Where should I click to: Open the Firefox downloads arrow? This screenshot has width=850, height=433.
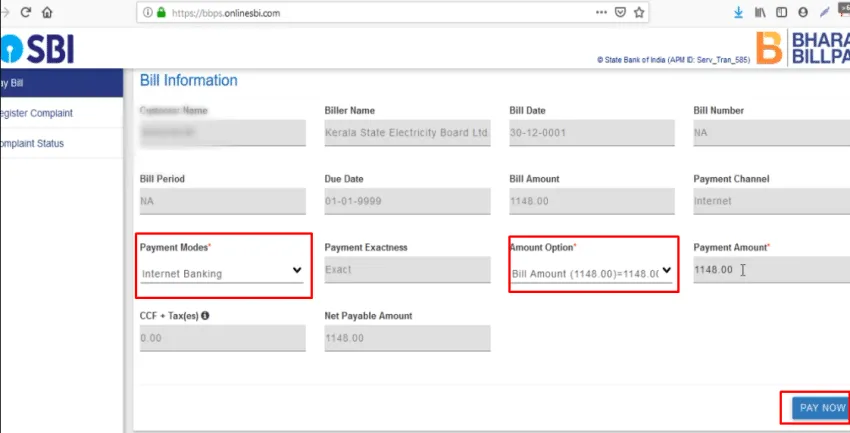pyautogui.click(x=739, y=13)
